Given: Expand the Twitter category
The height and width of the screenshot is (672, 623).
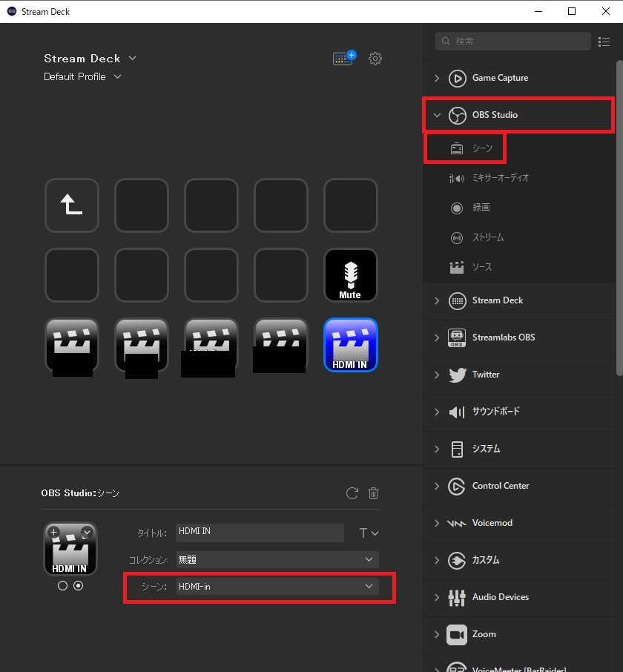Looking at the screenshot, I should (437, 375).
